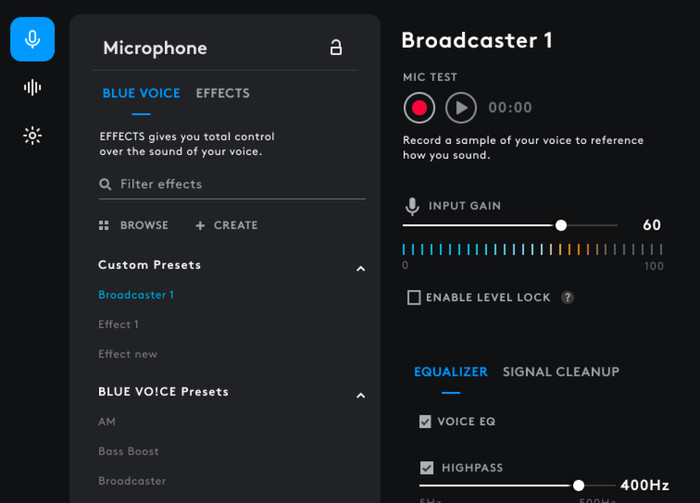Click the lock icon beside Microphone

pos(336,47)
